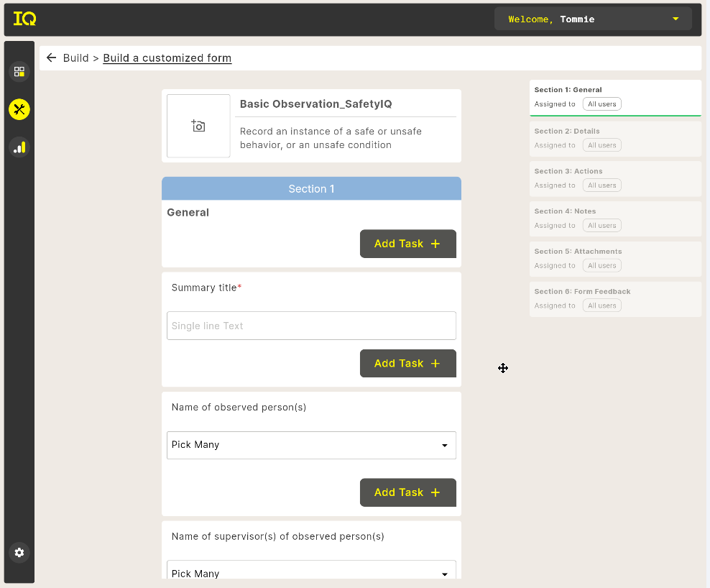This screenshot has height=588, width=710.
Task: Open the settings gear at sidebar bottom
Action: [x=19, y=552]
